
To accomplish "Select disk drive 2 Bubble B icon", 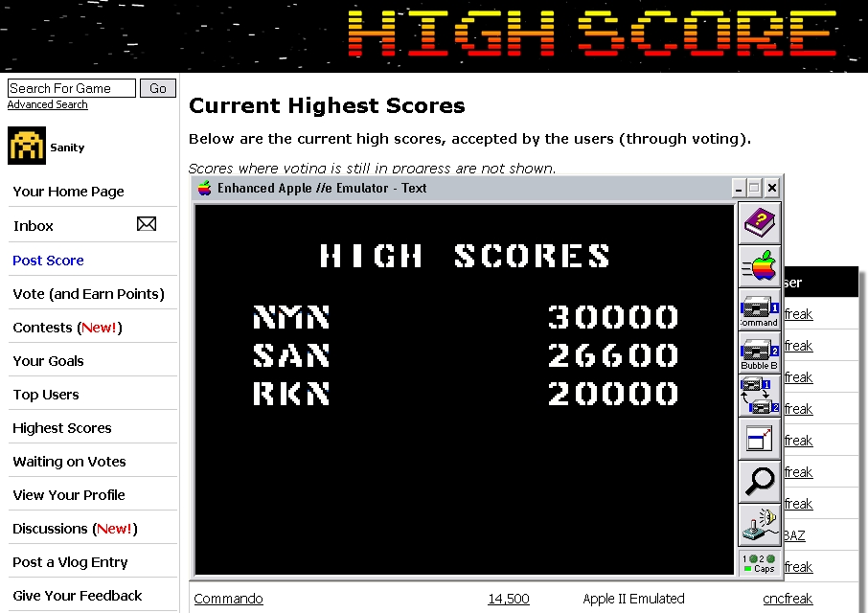I will [760, 352].
